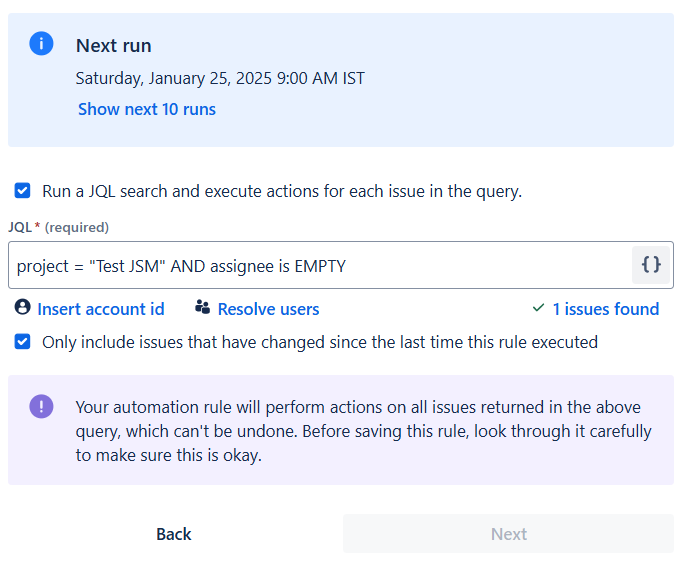Focus the JQL query input field
The width and height of the screenshot is (687, 565).
click(x=320, y=265)
